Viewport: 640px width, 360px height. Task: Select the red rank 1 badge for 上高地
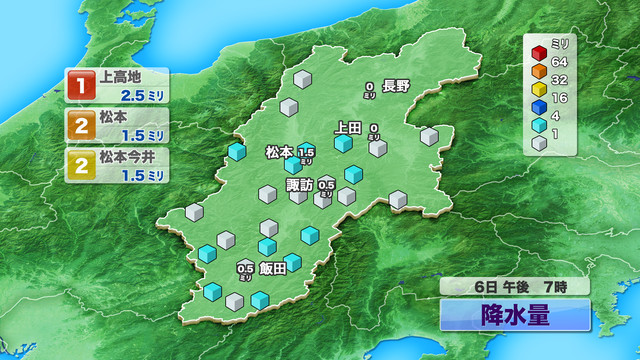tap(82, 85)
